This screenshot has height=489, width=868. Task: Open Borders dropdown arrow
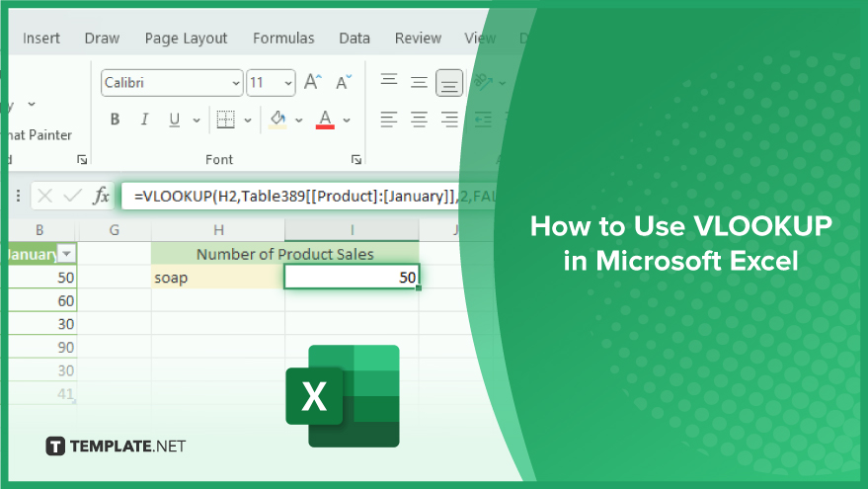click(248, 120)
